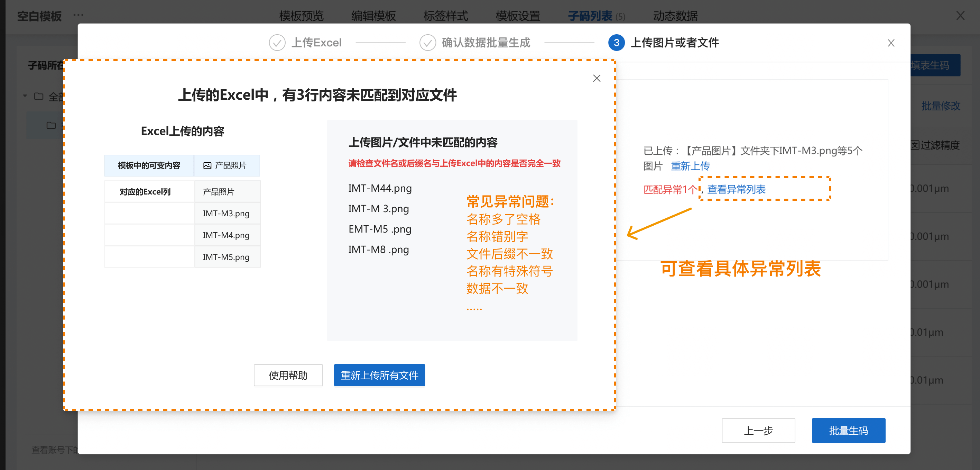
Task: Select the IMT-M5.png table cell
Action: tap(228, 257)
